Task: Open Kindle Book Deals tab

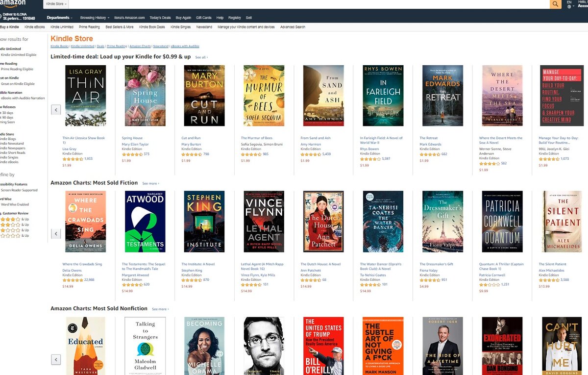Action: click(152, 27)
